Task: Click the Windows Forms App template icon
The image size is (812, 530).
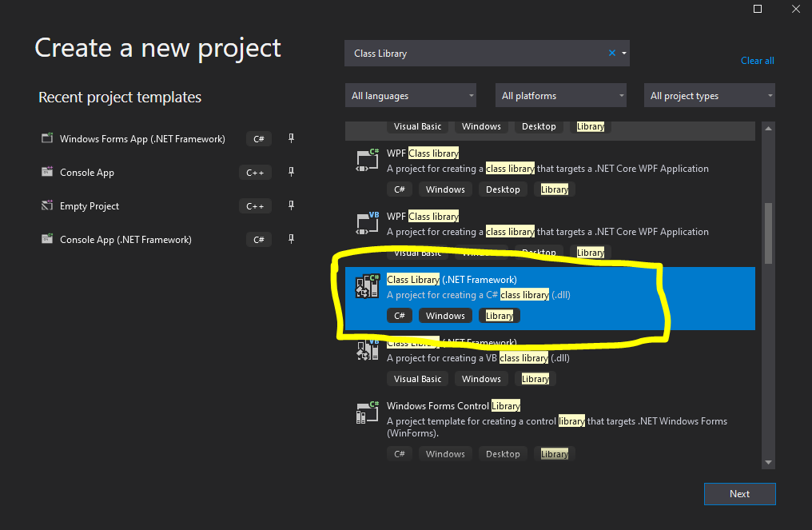Action: point(46,138)
